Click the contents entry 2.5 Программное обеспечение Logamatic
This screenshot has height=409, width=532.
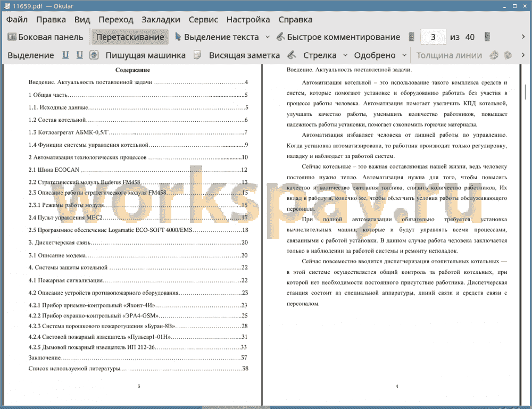138,230
